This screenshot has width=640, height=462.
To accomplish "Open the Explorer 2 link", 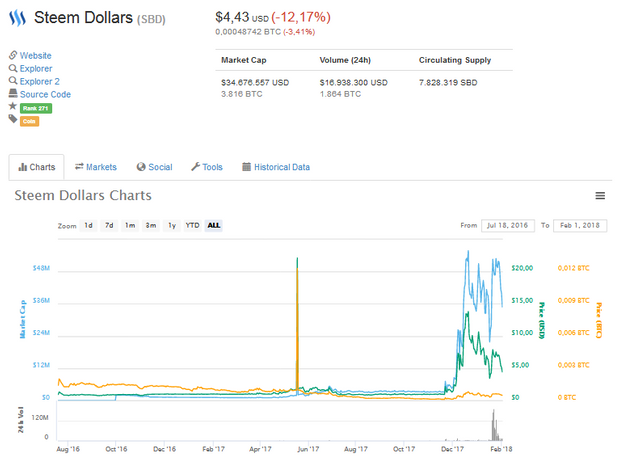I will (x=40, y=82).
